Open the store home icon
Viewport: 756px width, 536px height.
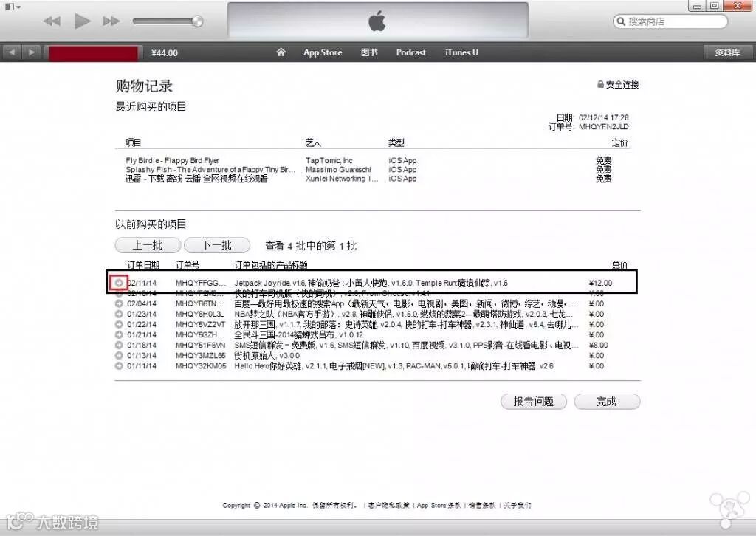coord(281,52)
